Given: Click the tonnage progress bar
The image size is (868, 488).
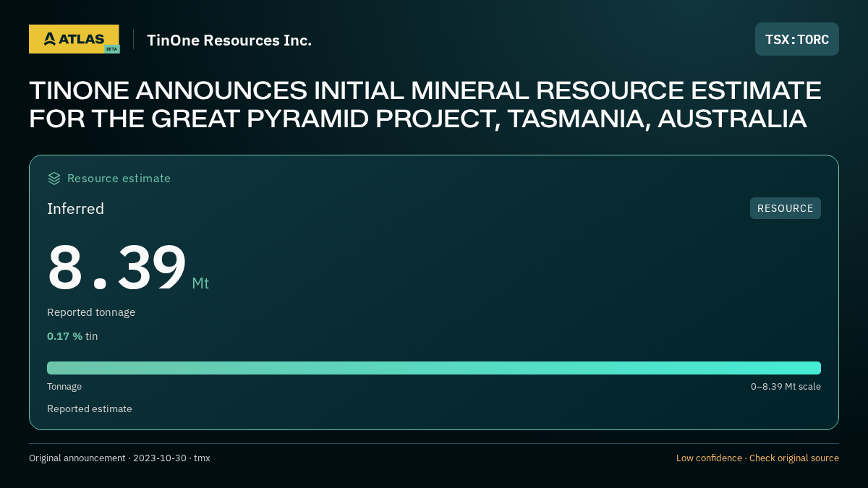Looking at the screenshot, I should pos(434,368).
